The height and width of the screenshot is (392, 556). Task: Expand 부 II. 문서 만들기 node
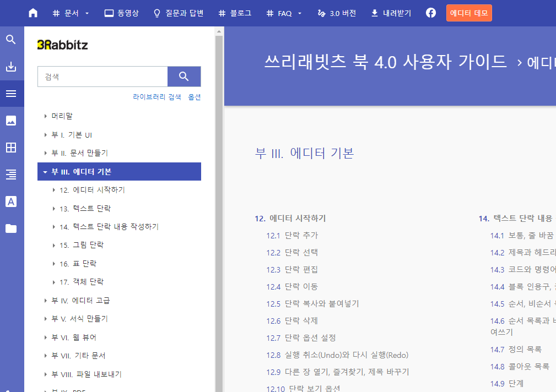(45, 153)
